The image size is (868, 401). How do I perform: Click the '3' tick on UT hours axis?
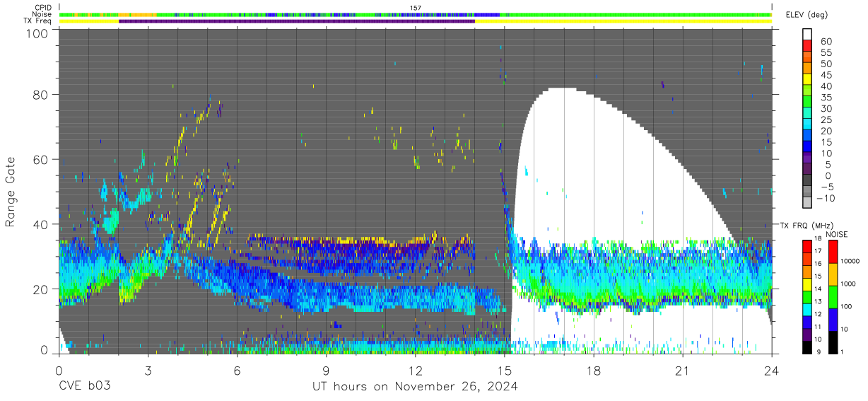148,371
